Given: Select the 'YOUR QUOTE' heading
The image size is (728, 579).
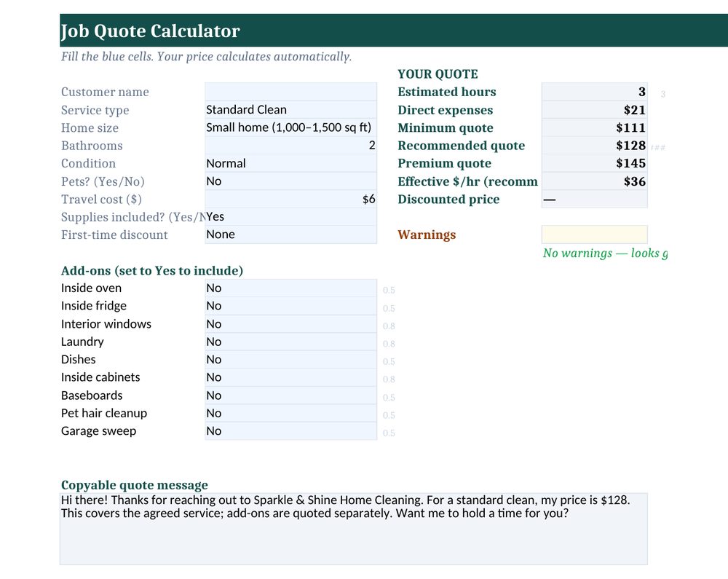Looking at the screenshot, I should click(438, 74).
